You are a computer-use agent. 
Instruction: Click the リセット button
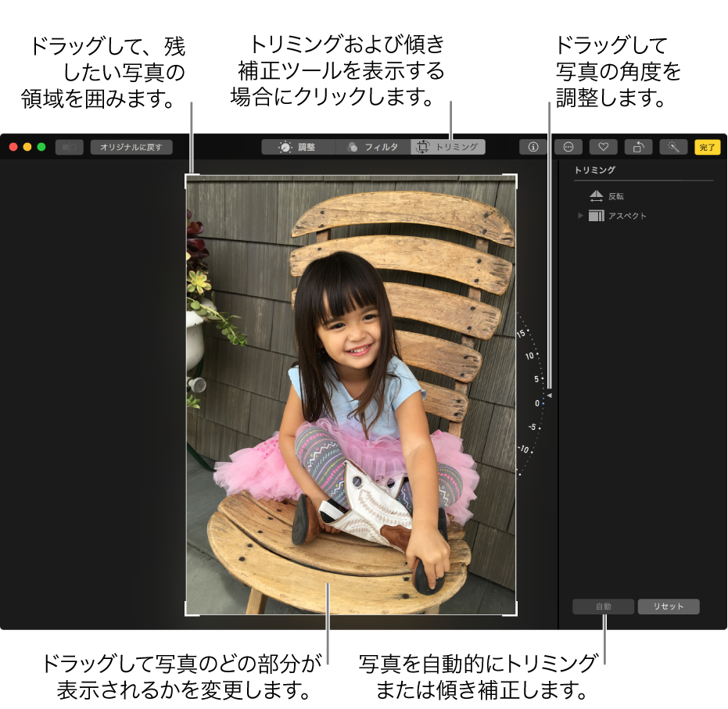(x=669, y=606)
